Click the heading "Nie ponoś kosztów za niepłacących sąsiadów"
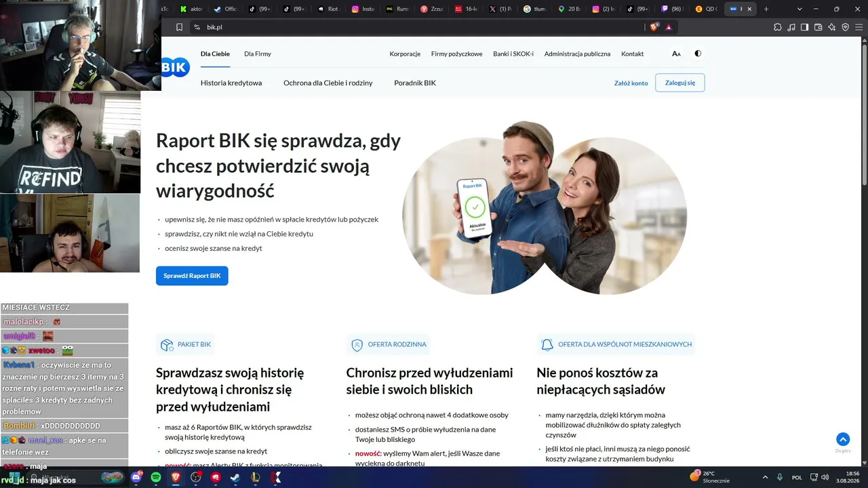This screenshot has width=868, height=488. 601,381
